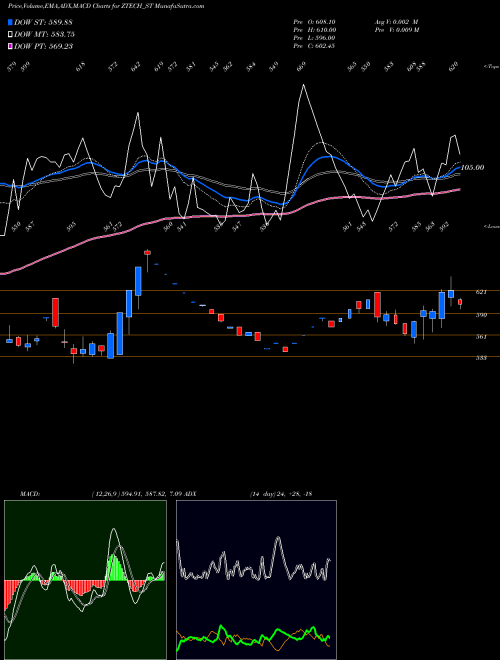Click the 561 price level label
This screenshot has width=500, height=660.
pyautogui.click(x=481, y=336)
